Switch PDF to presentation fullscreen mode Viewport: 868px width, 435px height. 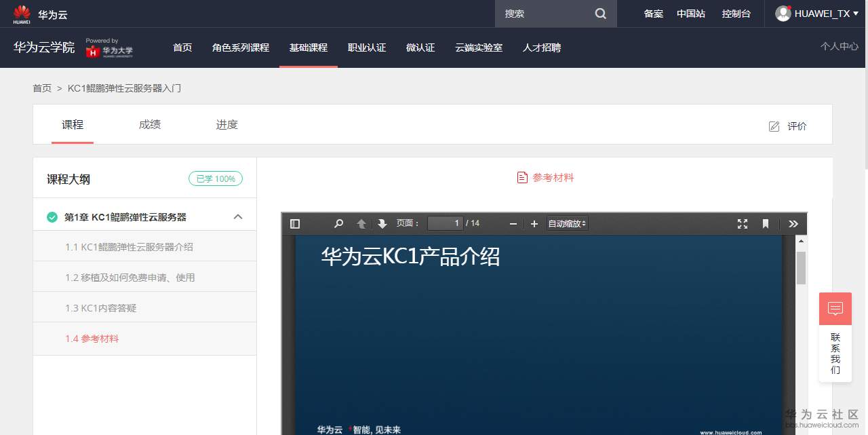point(743,224)
